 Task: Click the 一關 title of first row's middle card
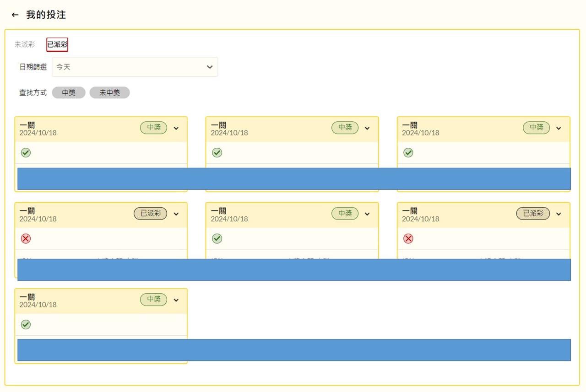coord(219,125)
